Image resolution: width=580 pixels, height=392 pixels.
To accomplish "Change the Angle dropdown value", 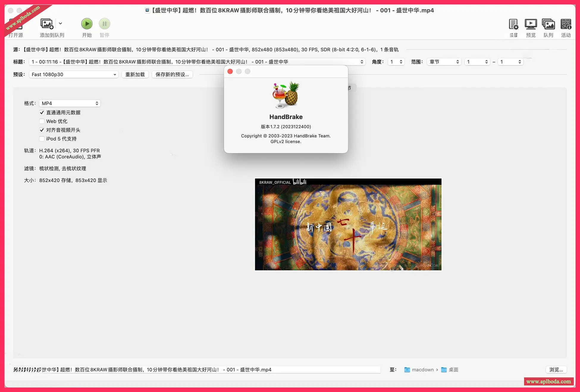I will point(396,62).
